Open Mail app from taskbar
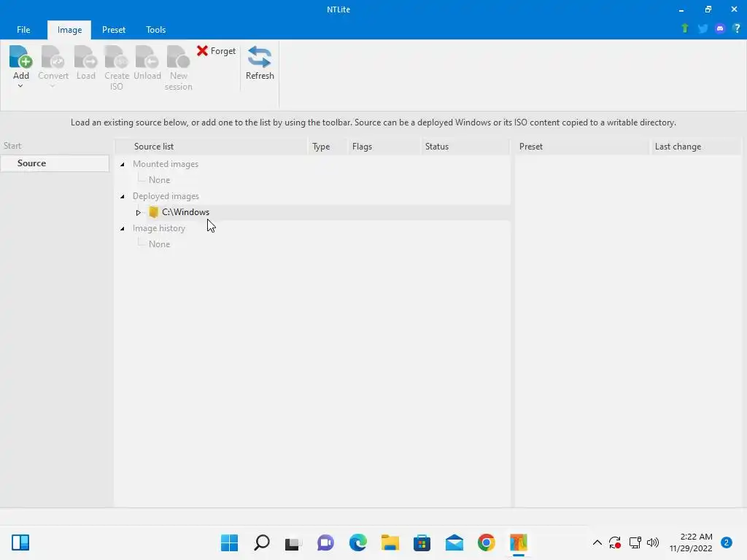The width and height of the screenshot is (747, 560). coord(454,542)
